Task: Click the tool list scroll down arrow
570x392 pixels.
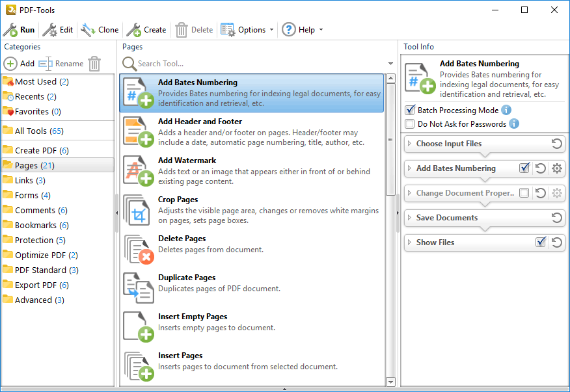Action: [390, 382]
